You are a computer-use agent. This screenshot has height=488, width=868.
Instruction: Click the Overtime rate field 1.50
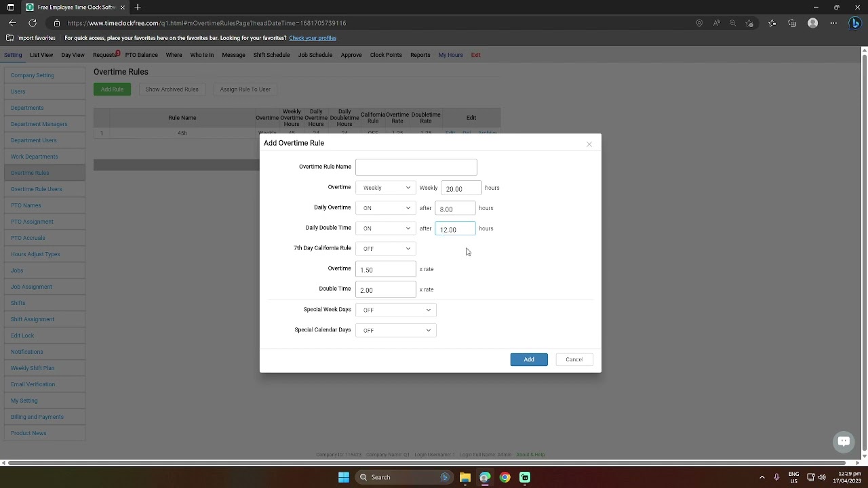point(386,269)
